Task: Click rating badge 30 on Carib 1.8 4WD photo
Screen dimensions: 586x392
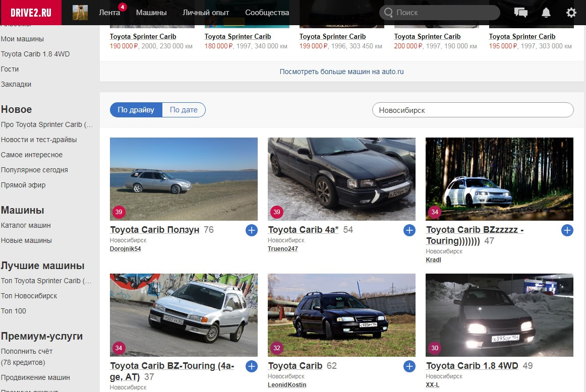Action: (x=435, y=348)
